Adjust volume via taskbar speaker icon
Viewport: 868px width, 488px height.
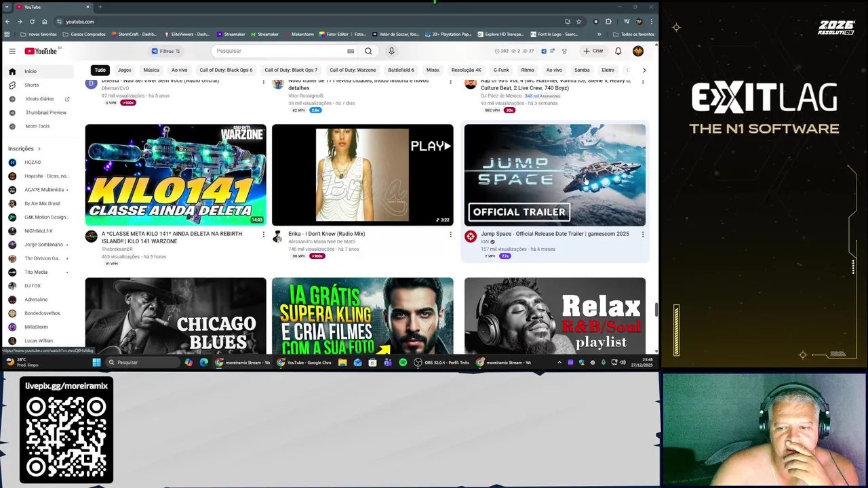pyautogui.click(x=623, y=363)
